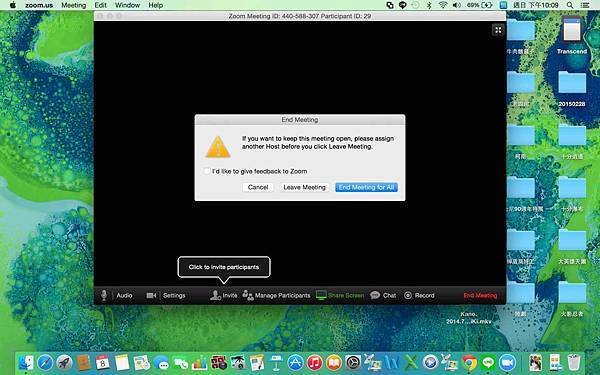Open Messages bubble icon in Dock
The height and width of the screenshot is (375, 600).
point(161,362)
